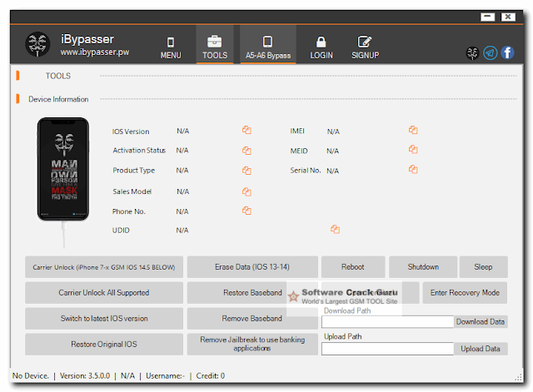Screen dimensions: 533x392
Task: Click the Download Data button
Action: click(481, 322)
